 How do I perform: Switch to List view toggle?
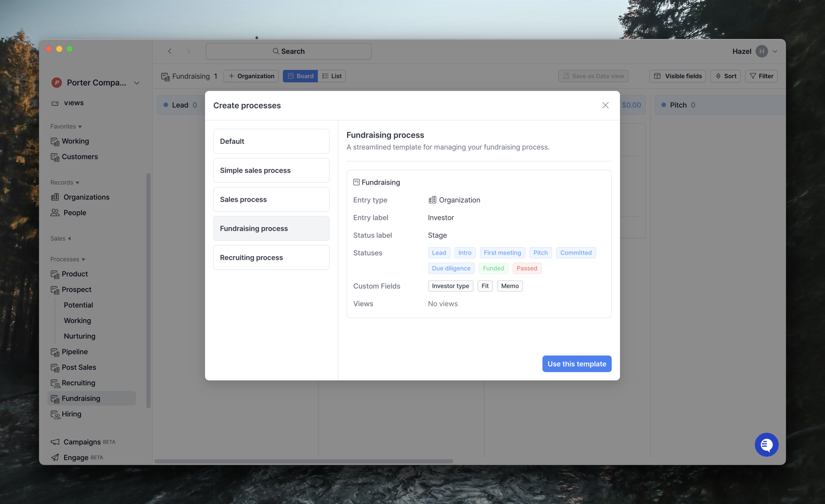point(331,76)
